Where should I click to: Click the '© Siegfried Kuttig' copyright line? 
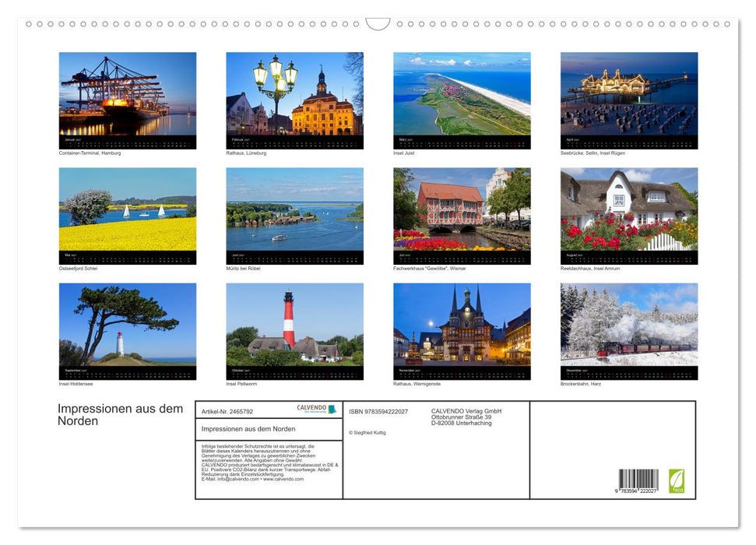pyautogui.click(x=367, y=433)
